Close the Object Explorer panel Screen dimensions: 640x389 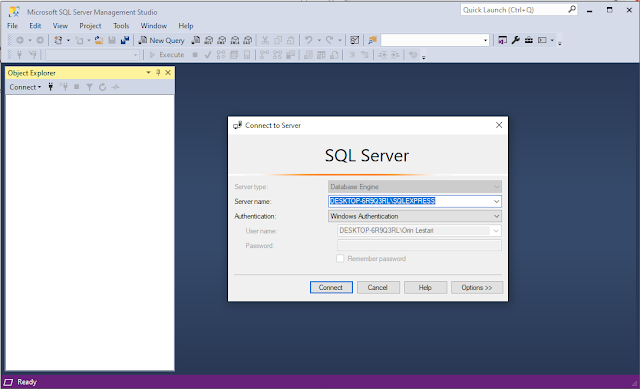pos(168,73)
